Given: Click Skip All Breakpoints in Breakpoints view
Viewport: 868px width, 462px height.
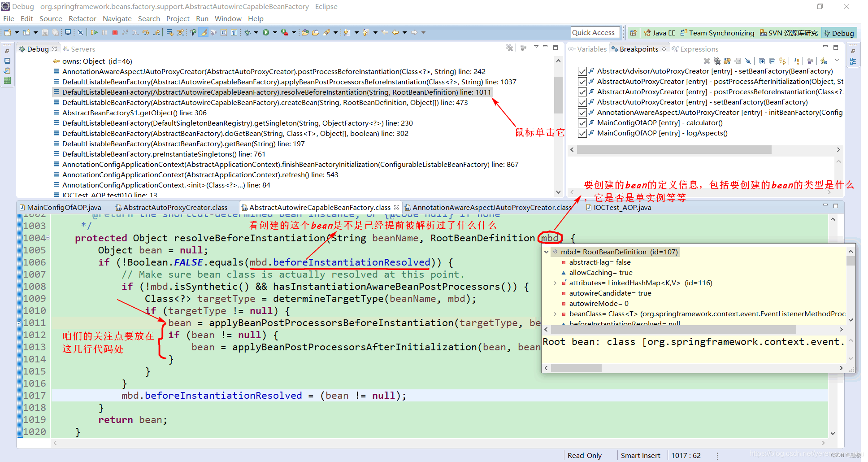Looking at the screenshot, I should 748,61.
